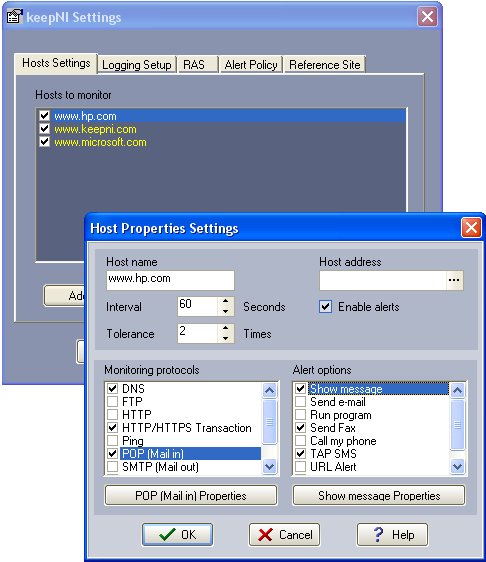Screen dimensions: 486x562
Task: Click the browse ellipsis button beside Host address
Action: coord(454,280)
